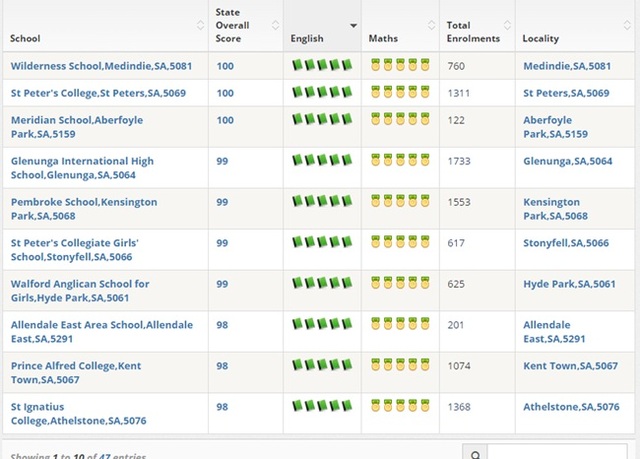Sort by English column header
This screenshot has width=640, height=459.
(x=321, y=39)
